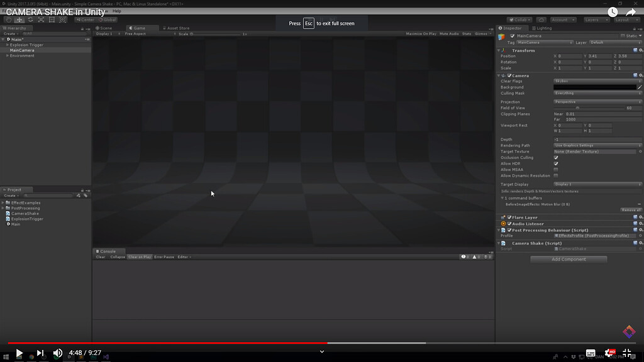The width and height of the screenshot is (644, 362).
Task: Enable the Allow MSAA checkbox
Action: 555,169
